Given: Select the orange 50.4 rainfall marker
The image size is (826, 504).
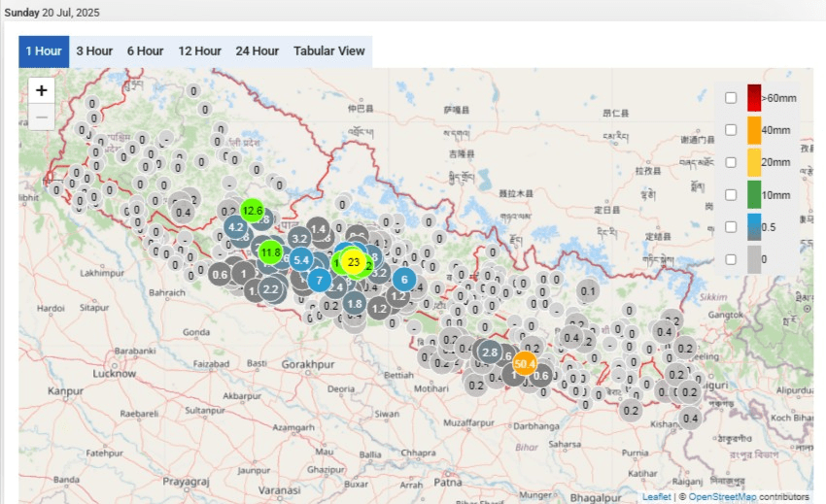Looking at the screenshot, I should [525, 364].
